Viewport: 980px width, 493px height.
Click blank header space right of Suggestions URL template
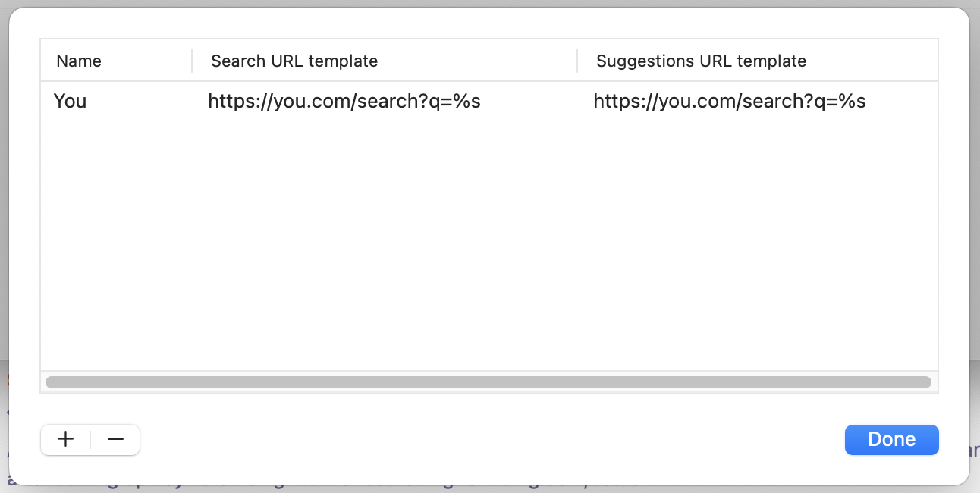tap(872, 61)
